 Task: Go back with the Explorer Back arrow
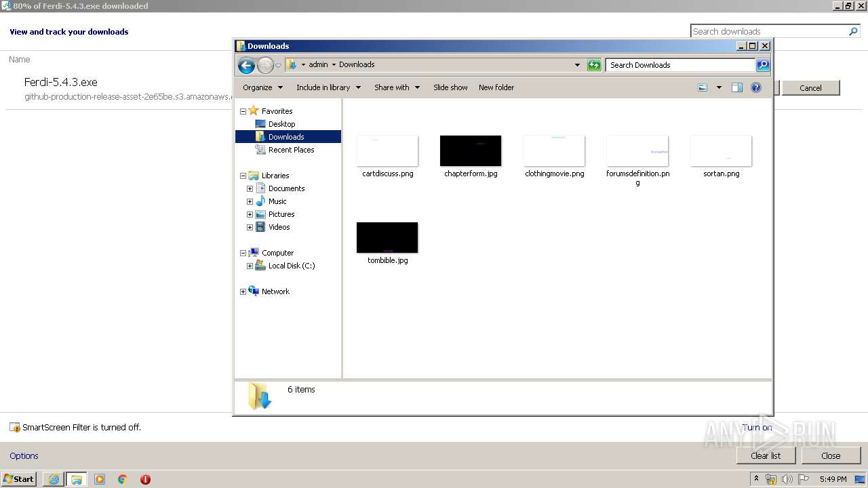[246, 65]
